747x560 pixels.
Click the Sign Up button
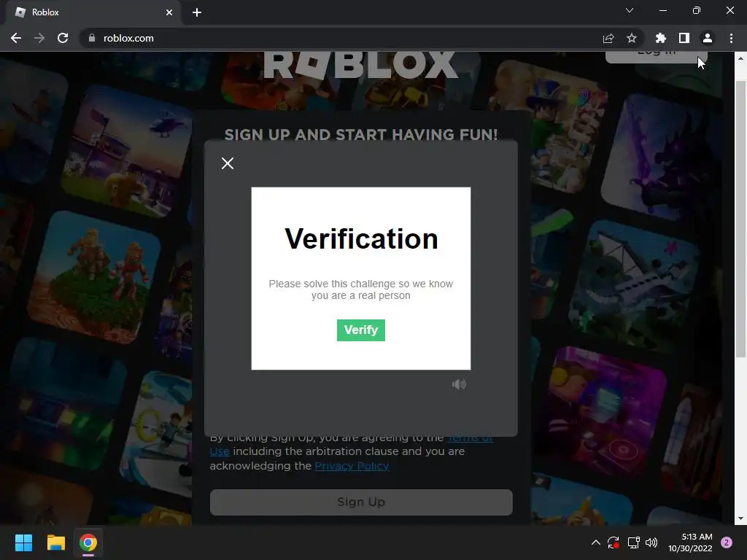[361, 502]
